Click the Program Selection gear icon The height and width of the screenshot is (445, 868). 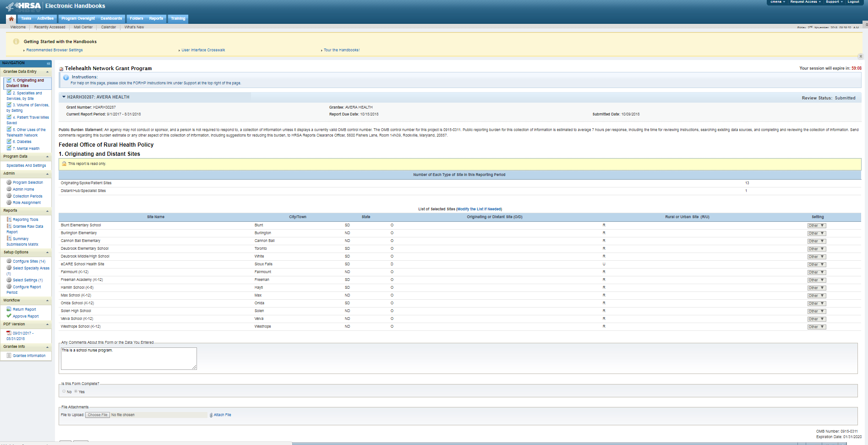coord(9,182)
